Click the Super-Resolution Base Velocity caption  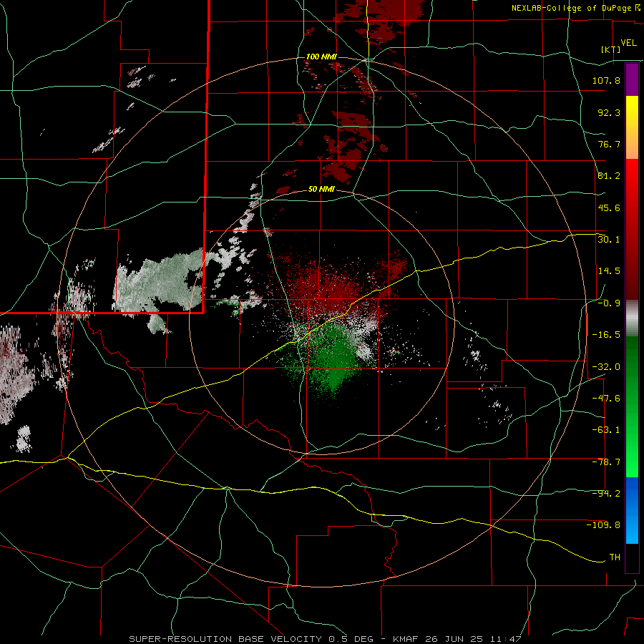tap(326, 639)
